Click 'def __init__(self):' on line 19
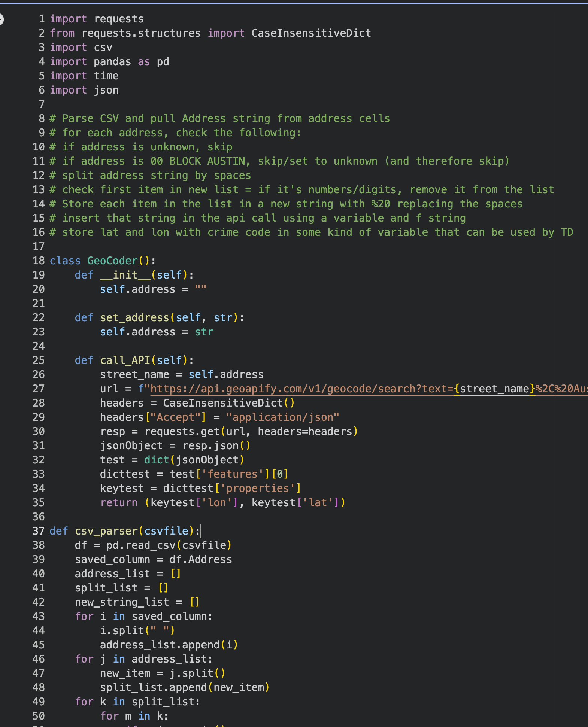Viewport: 588px width, 727px height. (134, 275)
